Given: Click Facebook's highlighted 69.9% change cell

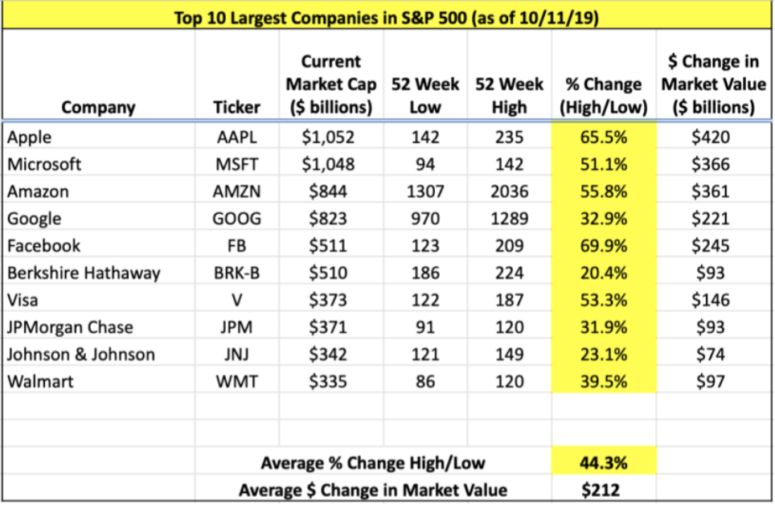Looking at the screenshot, I should pyautogui.click(x=603, y=246).
